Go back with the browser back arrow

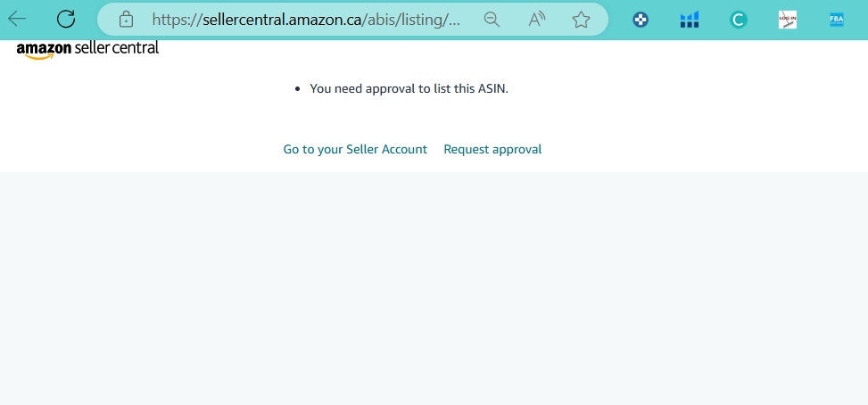17,20
